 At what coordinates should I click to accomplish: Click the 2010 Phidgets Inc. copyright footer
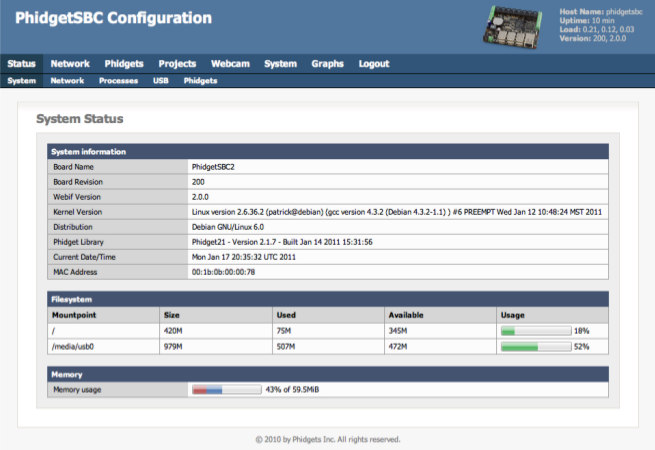click(x=328, y=440)
